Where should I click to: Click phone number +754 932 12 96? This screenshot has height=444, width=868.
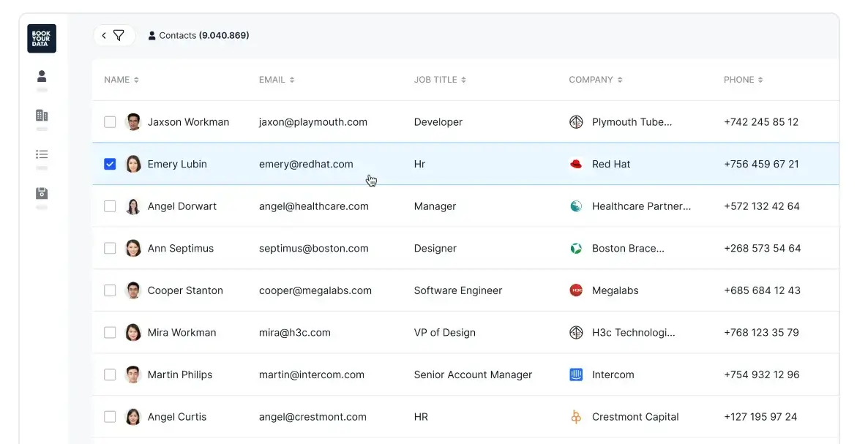tap(761, 375)
